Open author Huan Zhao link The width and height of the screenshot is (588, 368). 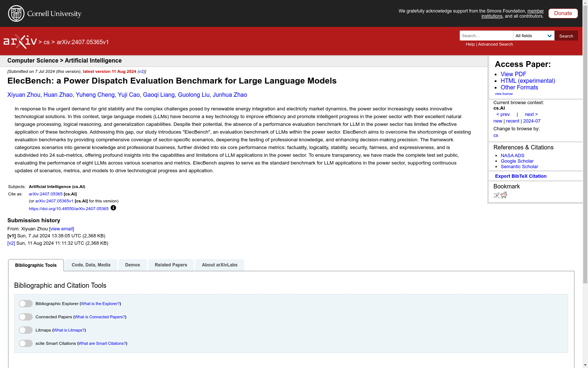(58, 95)
